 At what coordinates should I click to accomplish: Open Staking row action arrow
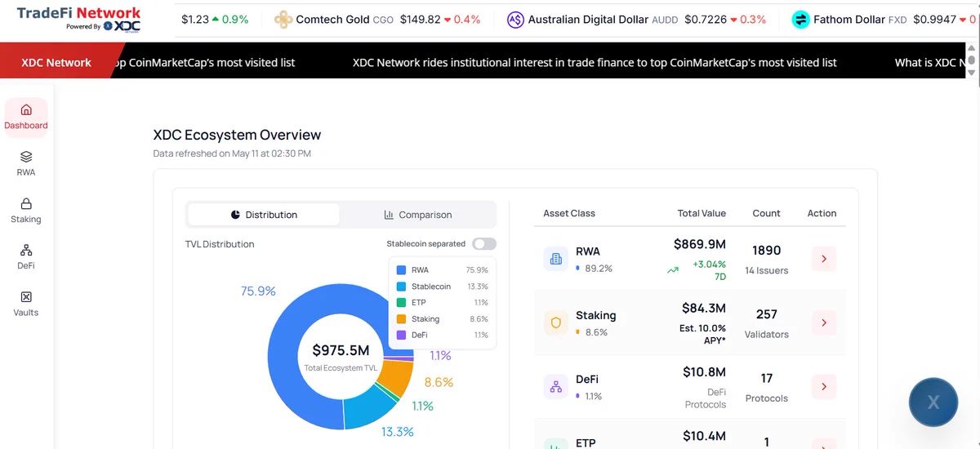823,322
